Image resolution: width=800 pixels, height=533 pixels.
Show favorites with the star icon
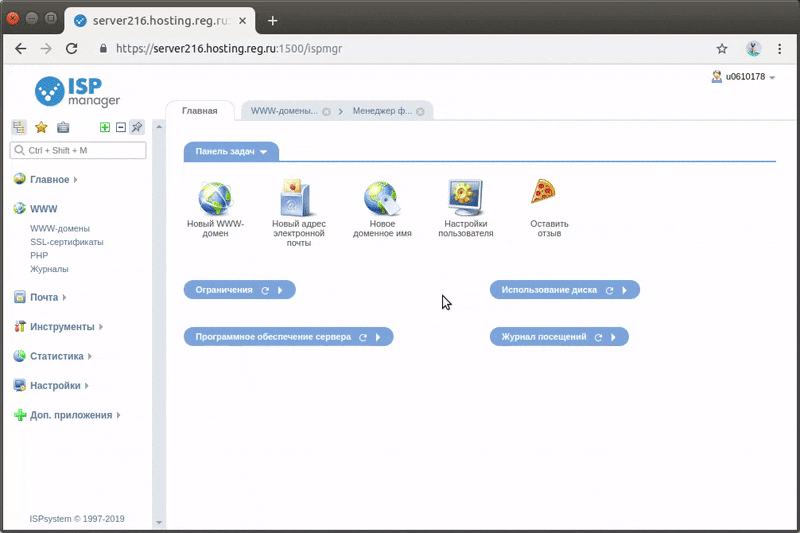(x=41, y=127)
